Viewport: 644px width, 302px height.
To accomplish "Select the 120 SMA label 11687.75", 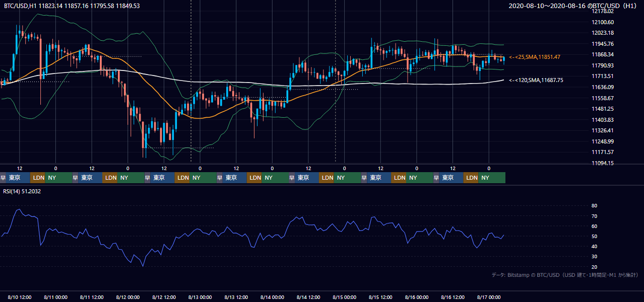I will tap(536, 80).
